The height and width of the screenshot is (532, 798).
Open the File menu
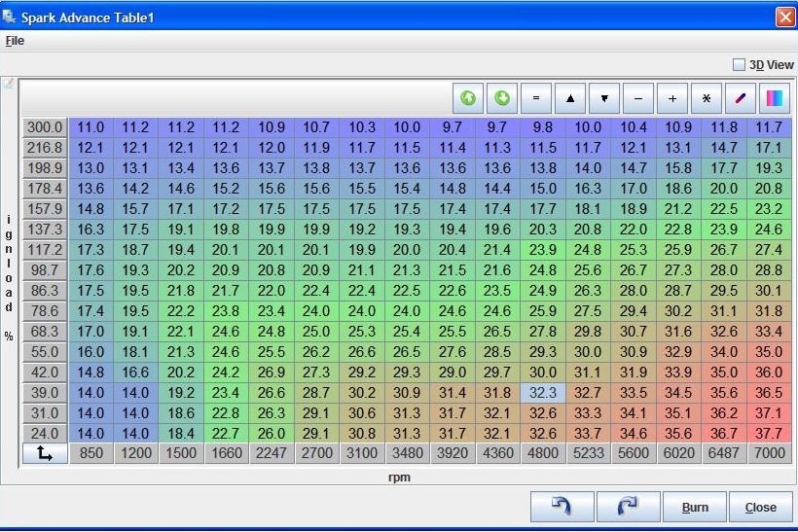coord(15,41)
